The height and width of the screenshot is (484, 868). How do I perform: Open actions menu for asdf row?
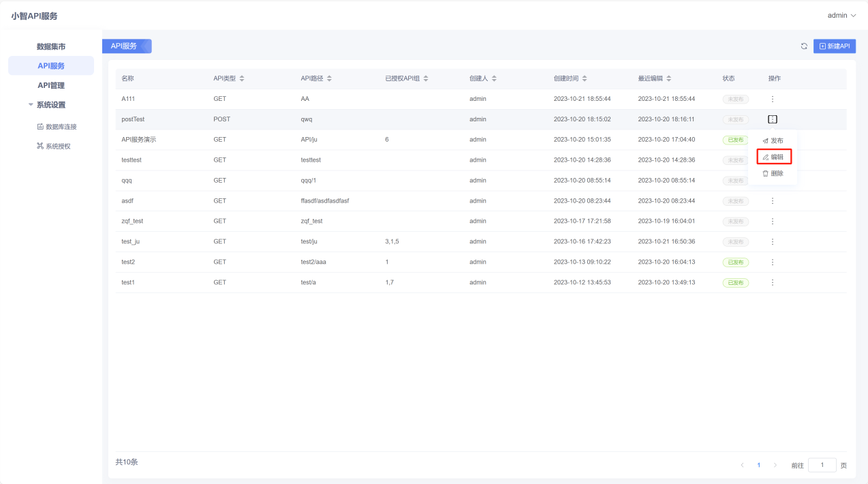click(772, 201)
